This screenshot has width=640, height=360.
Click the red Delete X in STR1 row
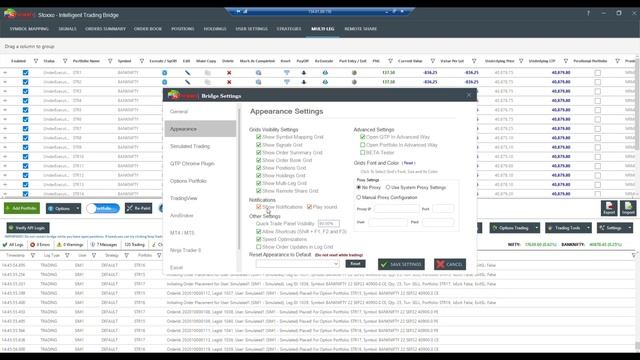click(229, 73)
